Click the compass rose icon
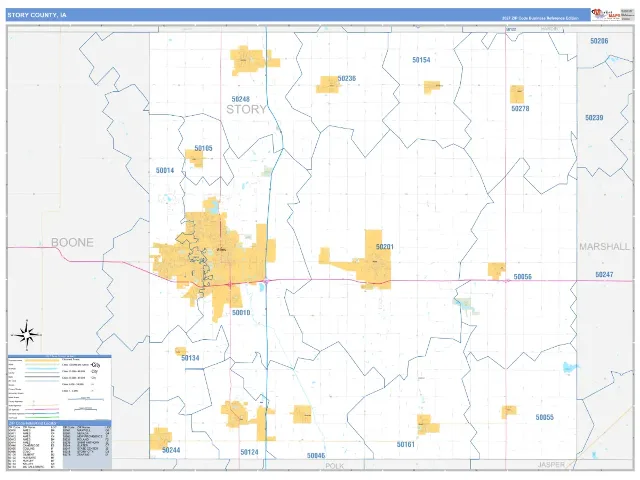The image size is (640, 480). click(x=27, y=336)
